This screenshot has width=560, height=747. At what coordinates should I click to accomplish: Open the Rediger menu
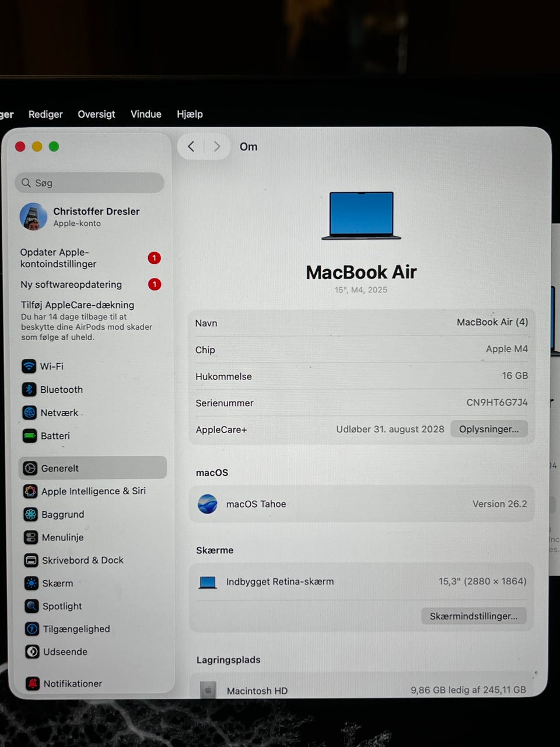click(45, 114)
